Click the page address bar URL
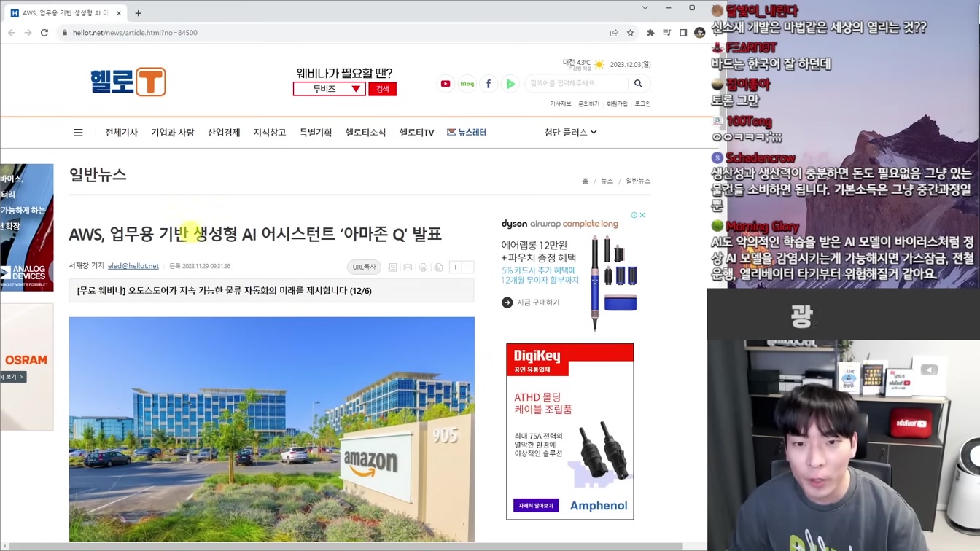Image resolution: width=980 pixels, height=551 pixels. coord(135,33)
